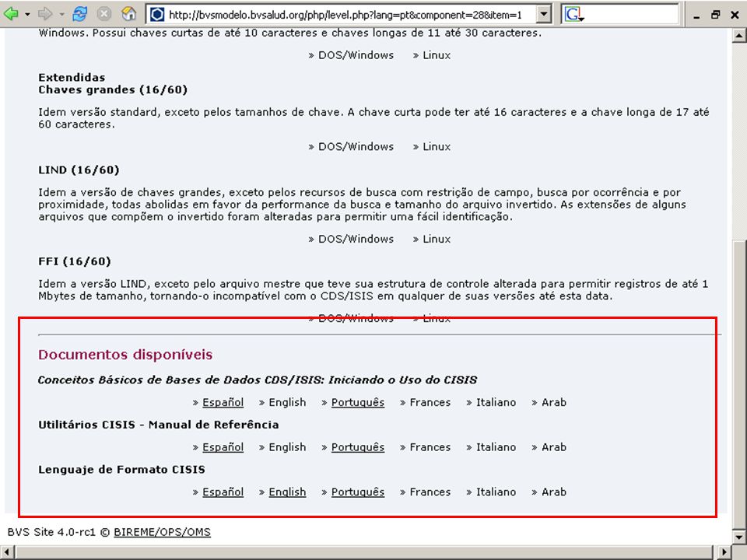Click the site icon in the address bar
The height and width of the screenshot is (560, 747).
pyautogui.click(x=156, y=15)
